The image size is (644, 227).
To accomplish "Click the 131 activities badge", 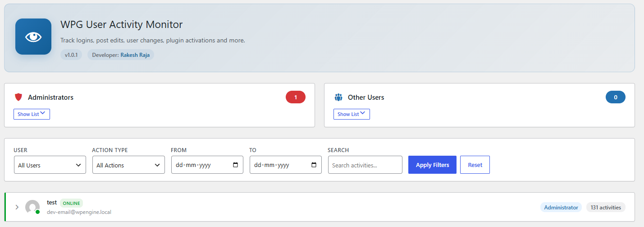I will pyautogui.click(x=606, y=207).
